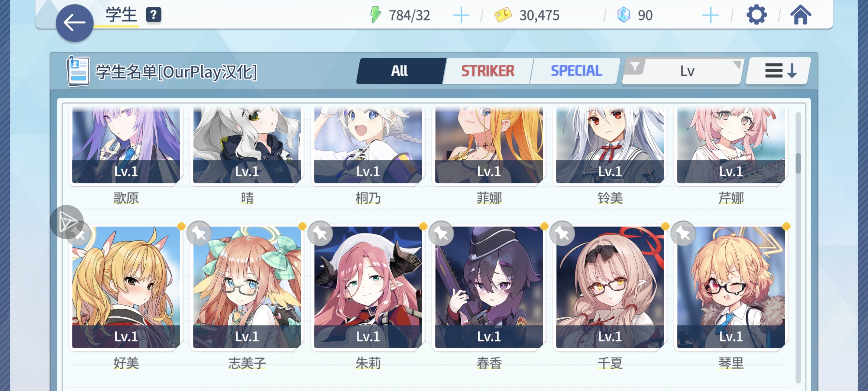Open student 琴里 portrait
The width and height of the screenshot is (868, 391).
tap(731, 287)
